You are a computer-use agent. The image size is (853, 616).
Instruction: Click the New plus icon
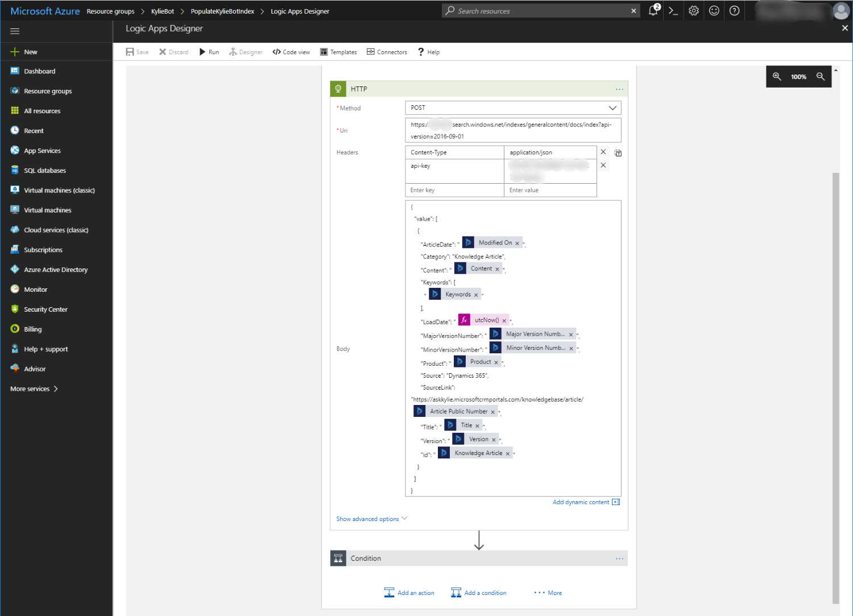(x=15, y=52)
